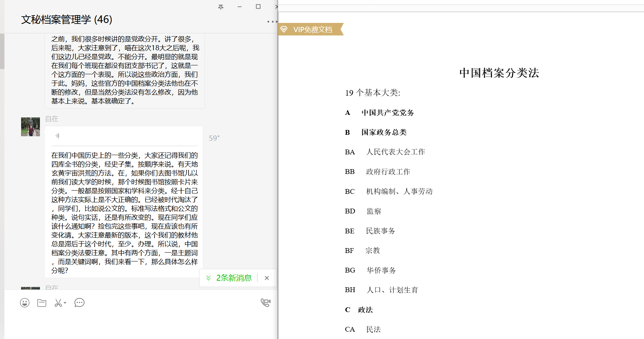Open the emoji picker
Screen dimensions: 644x339
[25, 303]
